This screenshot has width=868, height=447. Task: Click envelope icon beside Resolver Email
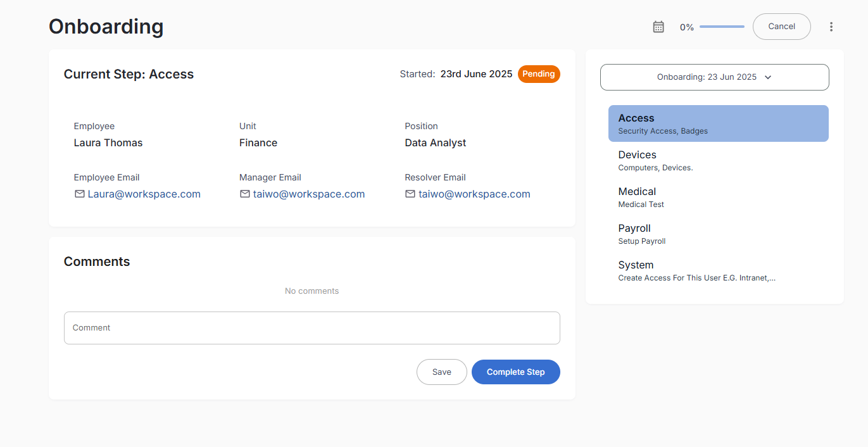tap(410, 194)
